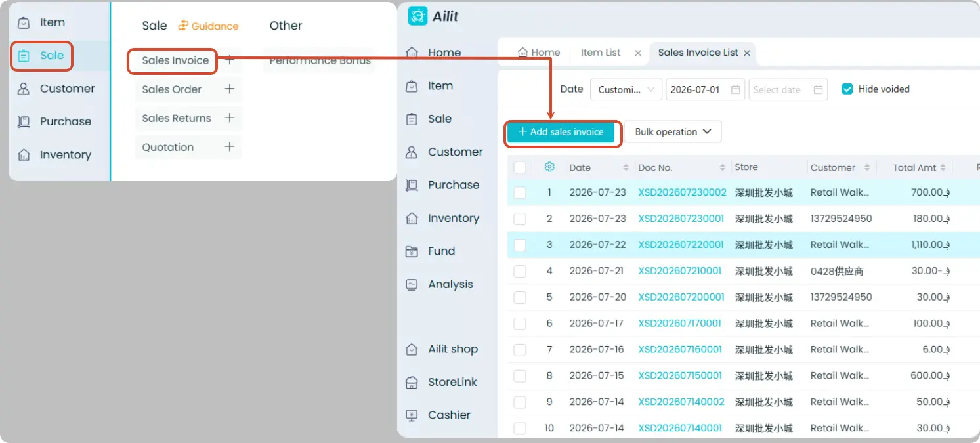Click customer cell 0428供应商
The height and width of the screenshot is (443, 980).
[x=837, y=271]
